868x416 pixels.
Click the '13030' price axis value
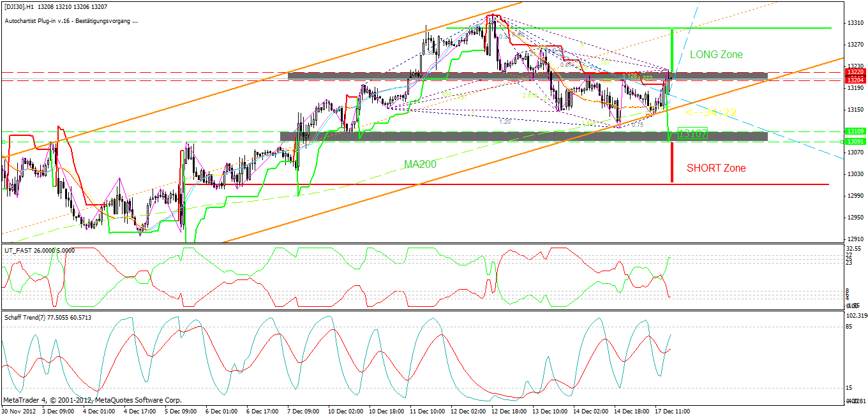coord(855,174)
